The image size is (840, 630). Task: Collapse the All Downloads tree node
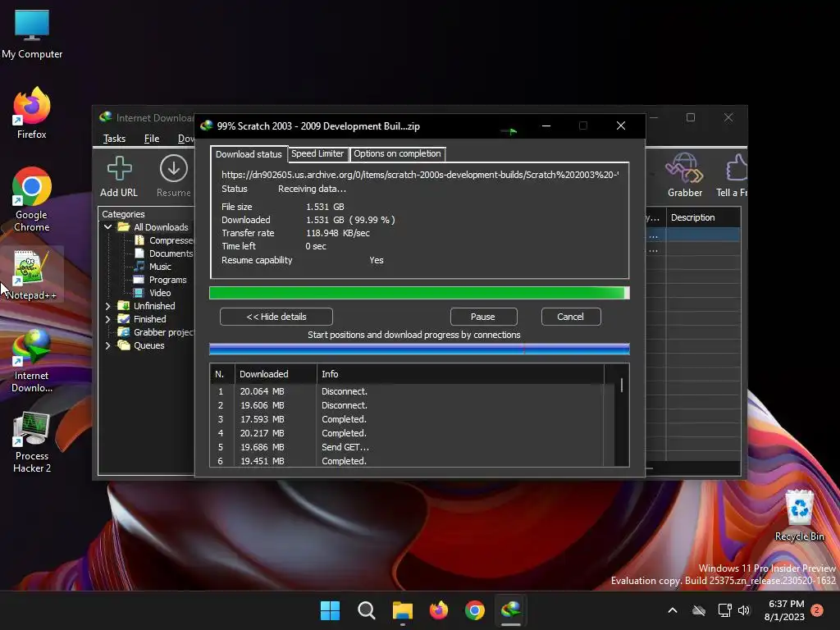pos(107,227)
